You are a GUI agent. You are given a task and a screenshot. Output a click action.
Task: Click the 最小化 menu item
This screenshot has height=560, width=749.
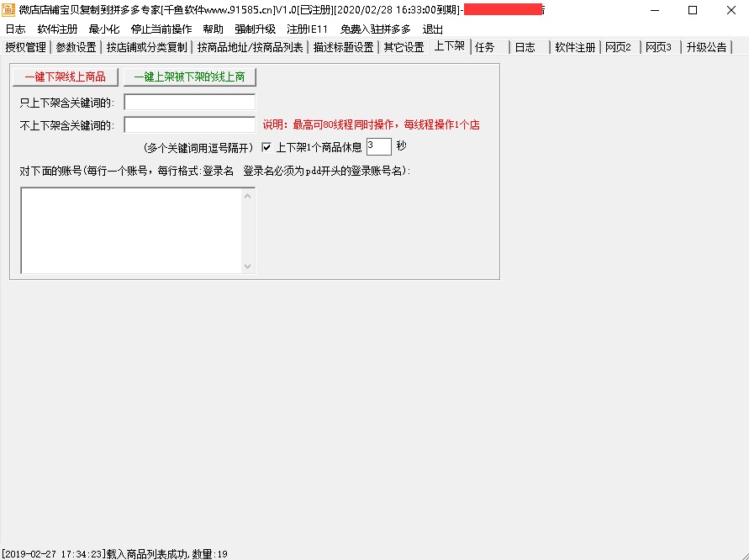(x=103, y=29)
